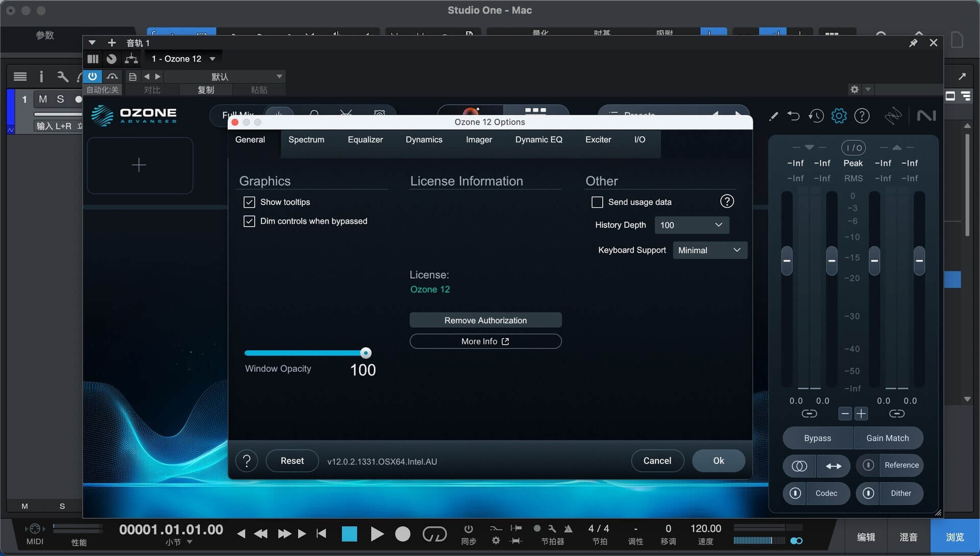
Task: Switch to the Exciter tab
Action: coord(598,139)
